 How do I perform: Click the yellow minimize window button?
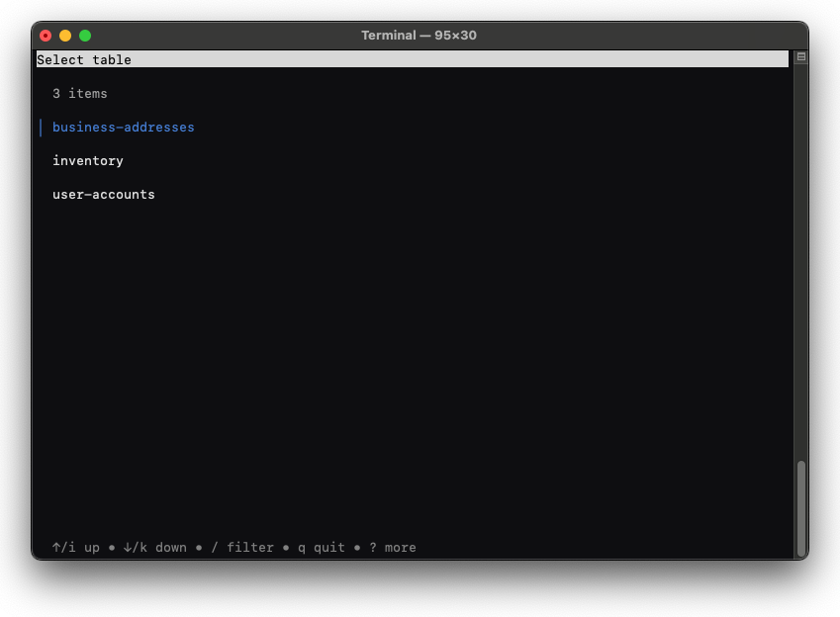[65, 36]
